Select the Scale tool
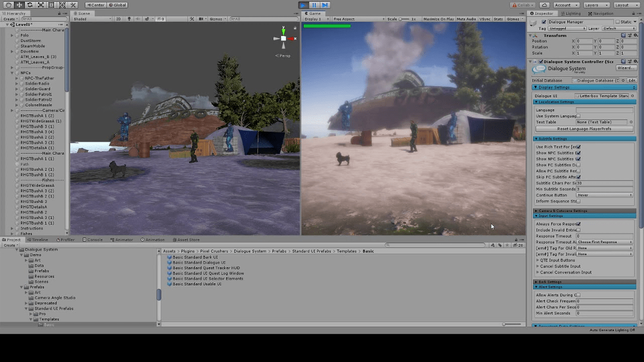The height and width of the screenshot is (362, 644). click(x=41, y=5)
